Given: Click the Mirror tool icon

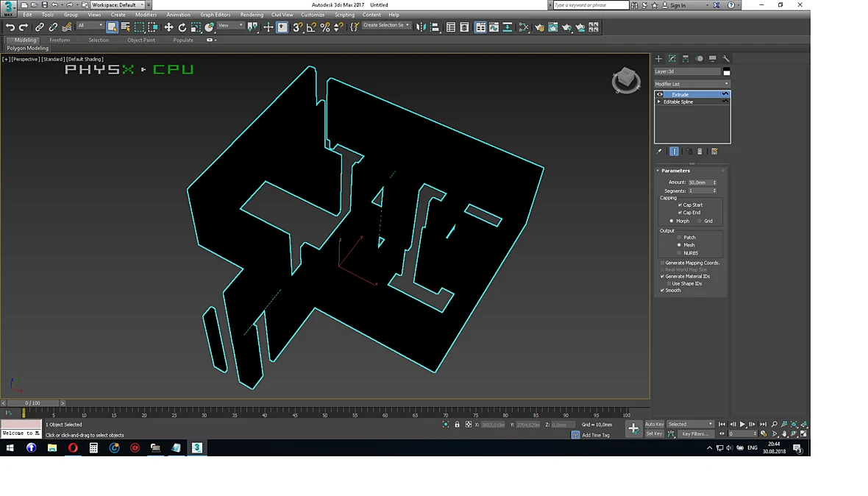Looking at the screenshot, I should coord(421,27).
